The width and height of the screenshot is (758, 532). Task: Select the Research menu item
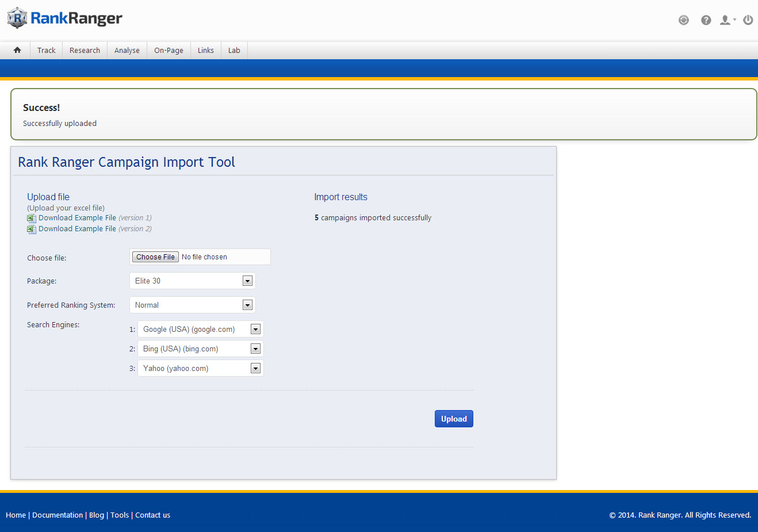[x=85, y=51]
